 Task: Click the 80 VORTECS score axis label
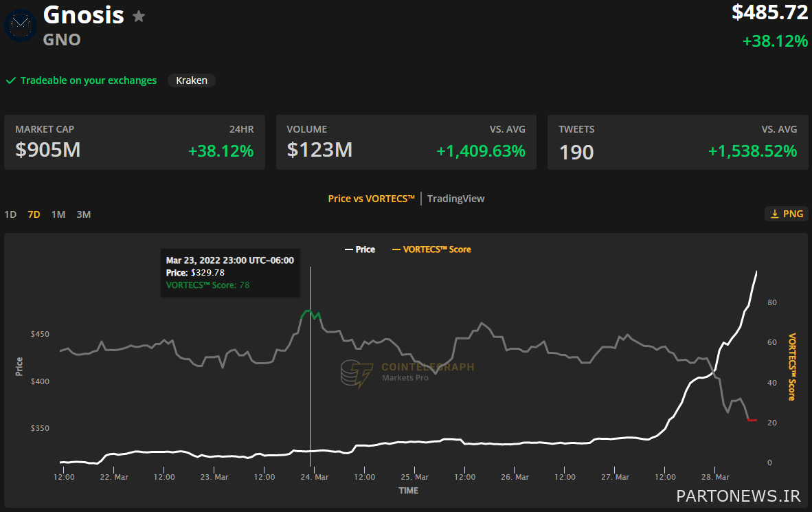click(x=772, y=302)
